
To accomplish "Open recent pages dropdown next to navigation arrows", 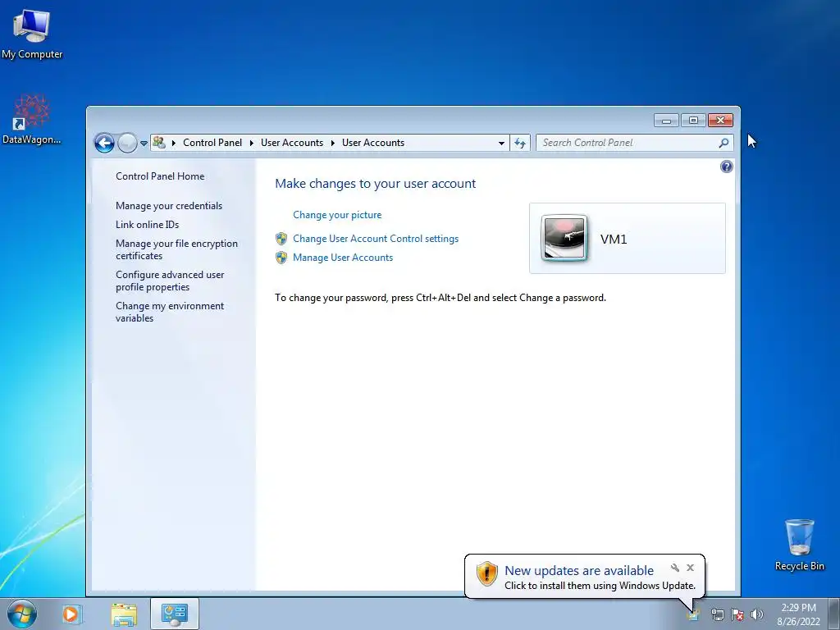I will [144, 143].
